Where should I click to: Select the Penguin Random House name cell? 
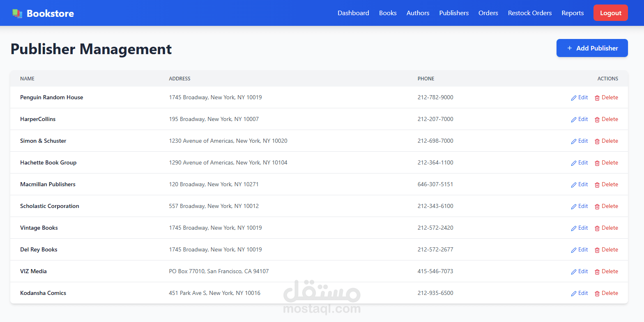pyautogui.click(x=51, y=97)
